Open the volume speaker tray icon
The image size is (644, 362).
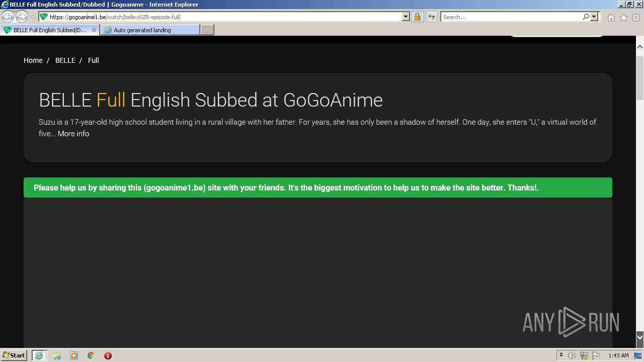click(572, 355)
